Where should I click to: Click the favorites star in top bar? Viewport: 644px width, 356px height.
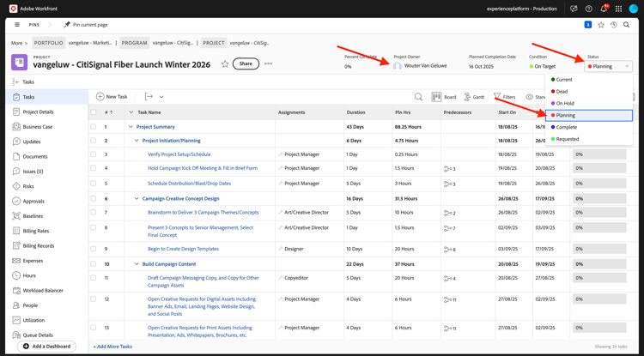click(601, 25)
